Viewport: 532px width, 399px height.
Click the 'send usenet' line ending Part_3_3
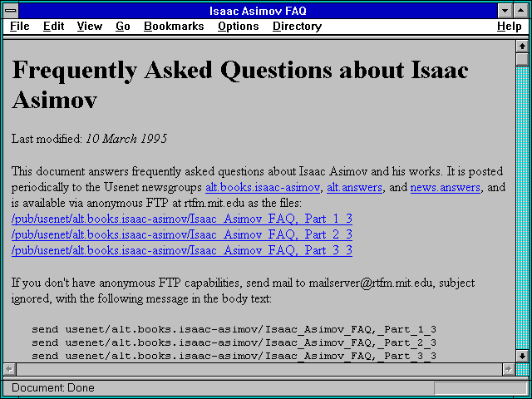234,356
